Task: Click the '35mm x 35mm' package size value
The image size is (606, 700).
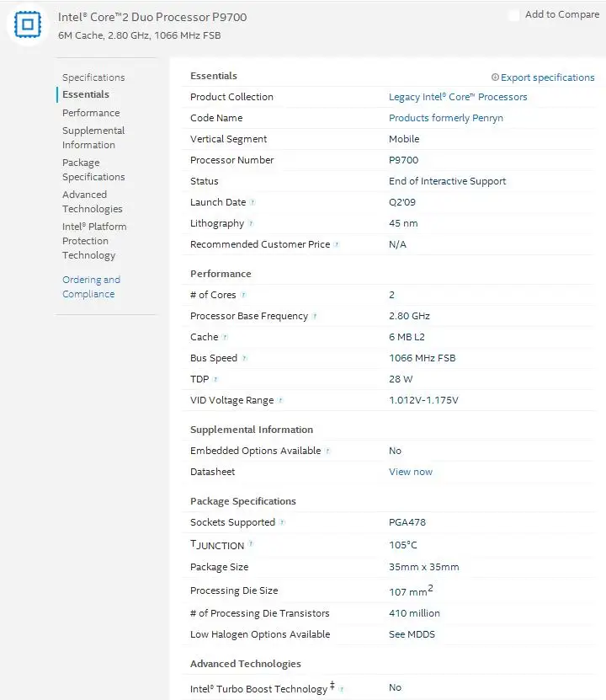Action: click(x=423, y=567)
